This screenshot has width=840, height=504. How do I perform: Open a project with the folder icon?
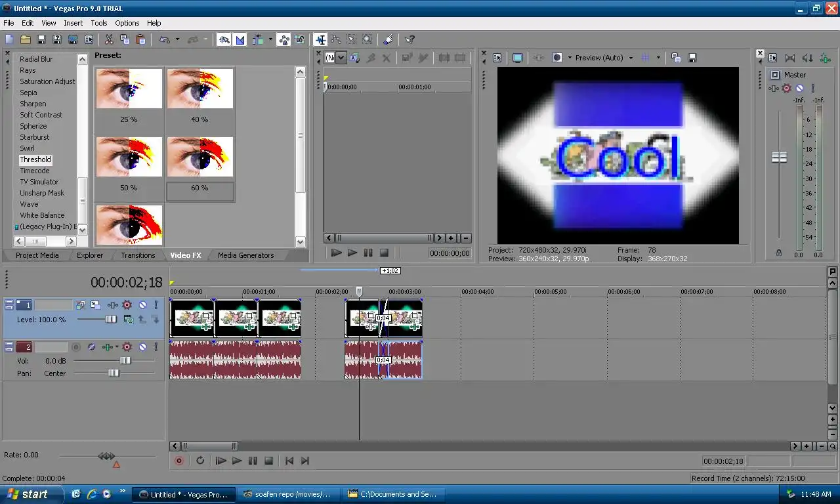[x=25, y=40]
